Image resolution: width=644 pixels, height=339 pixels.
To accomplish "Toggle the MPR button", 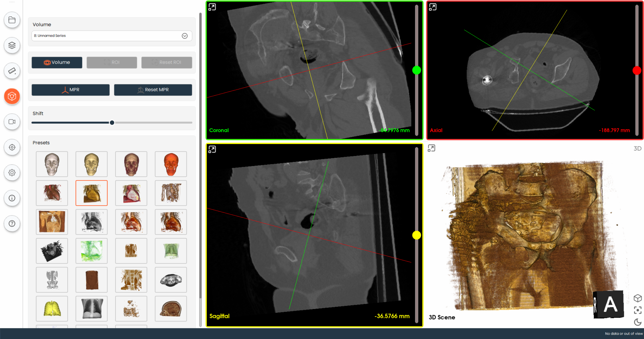I will point(70,90).
